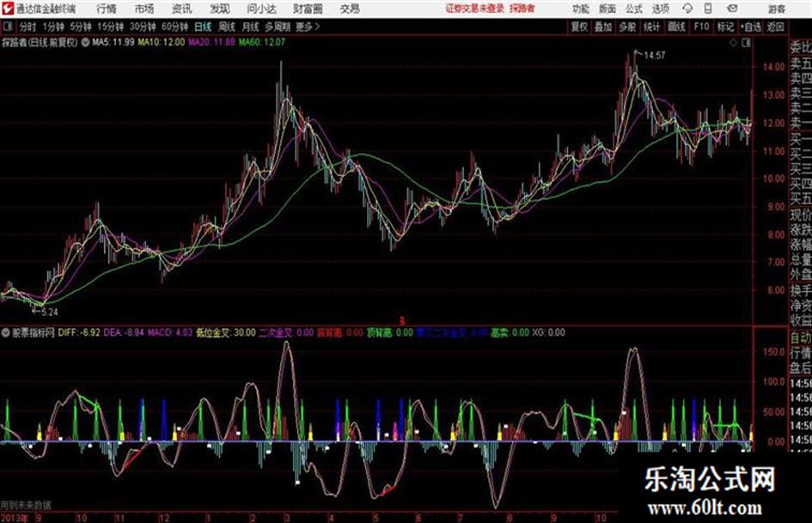Click the 游客 user account label
The height and width of the screenshot is (523, 812).
point(776,9)
